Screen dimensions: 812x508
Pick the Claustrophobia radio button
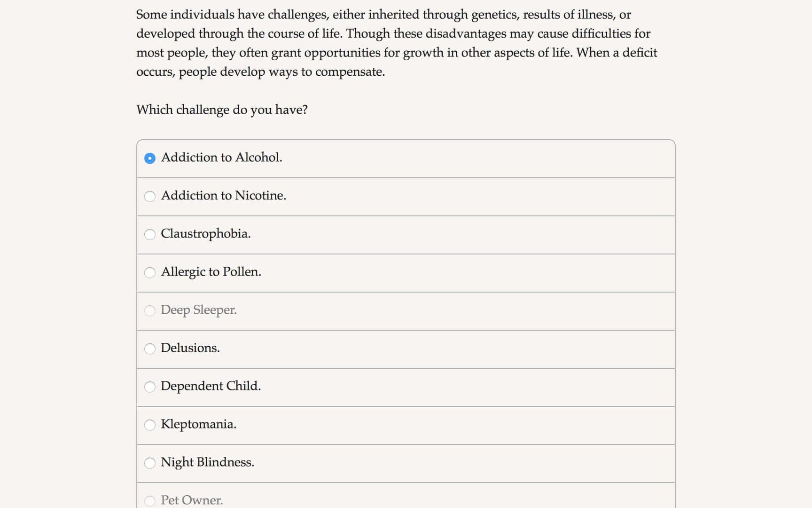tap(150, 234)
